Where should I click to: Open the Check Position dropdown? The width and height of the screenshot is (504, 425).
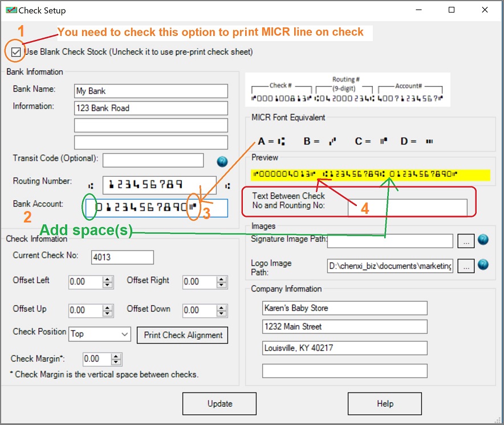click(x=124, y=334)
